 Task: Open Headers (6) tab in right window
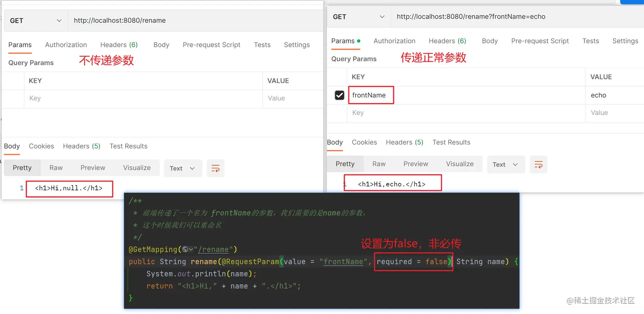pos(448,41)
